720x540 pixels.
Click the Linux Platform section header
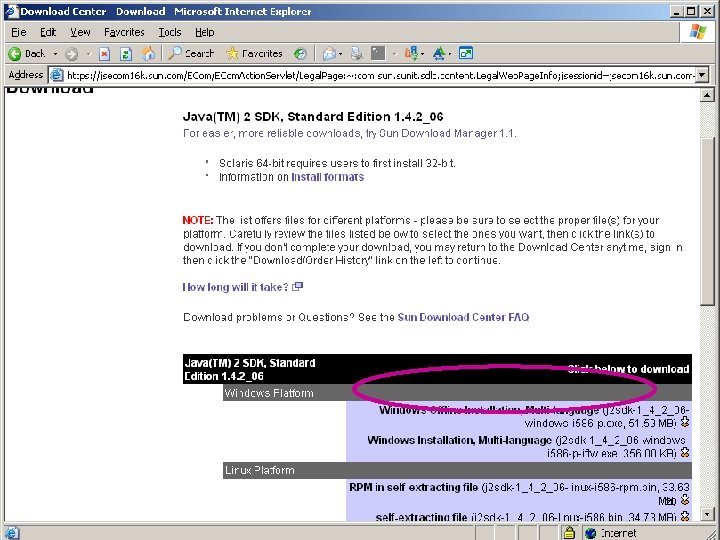457,470
